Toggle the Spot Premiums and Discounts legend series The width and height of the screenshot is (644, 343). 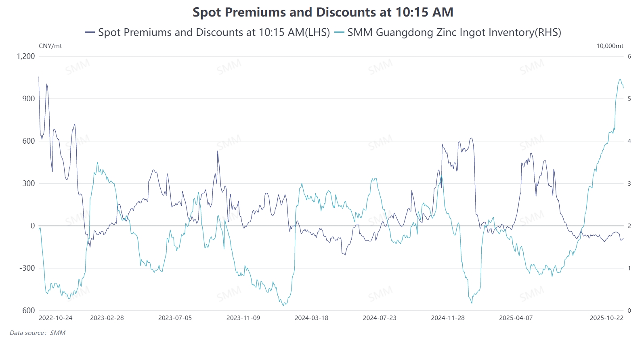point(214,32)
